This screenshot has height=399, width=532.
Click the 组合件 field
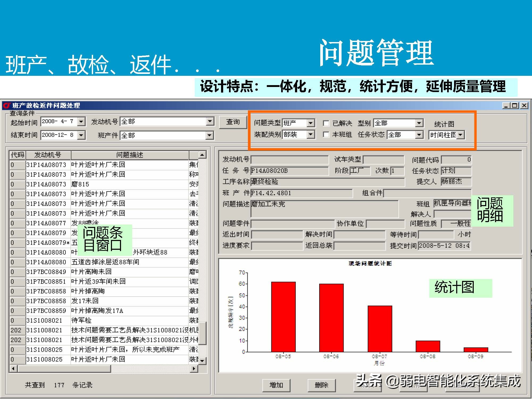427,193
